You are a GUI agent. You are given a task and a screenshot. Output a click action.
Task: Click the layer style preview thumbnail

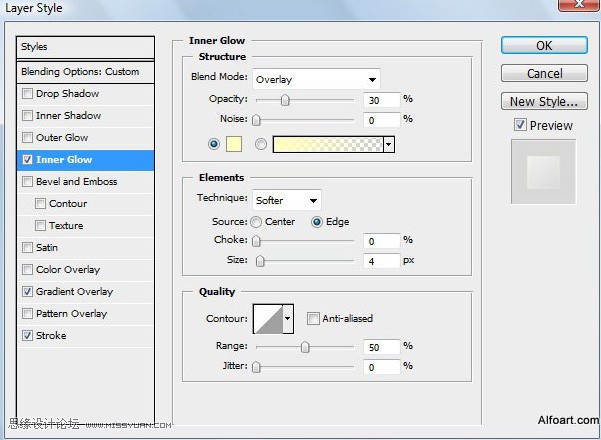543,172
